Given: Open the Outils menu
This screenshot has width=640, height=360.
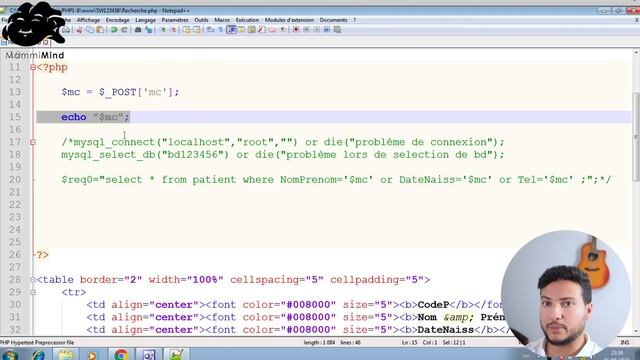Looking at the screenshot, I should (x=201, y=20).
